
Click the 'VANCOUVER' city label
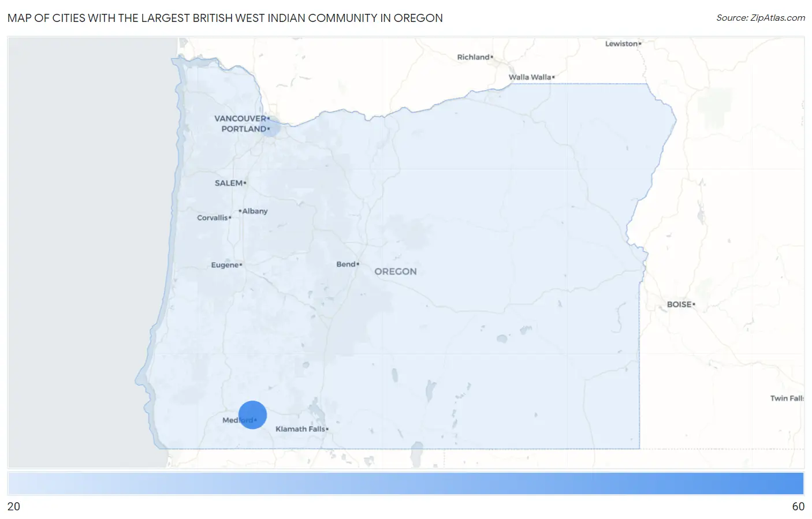(240, 118)
